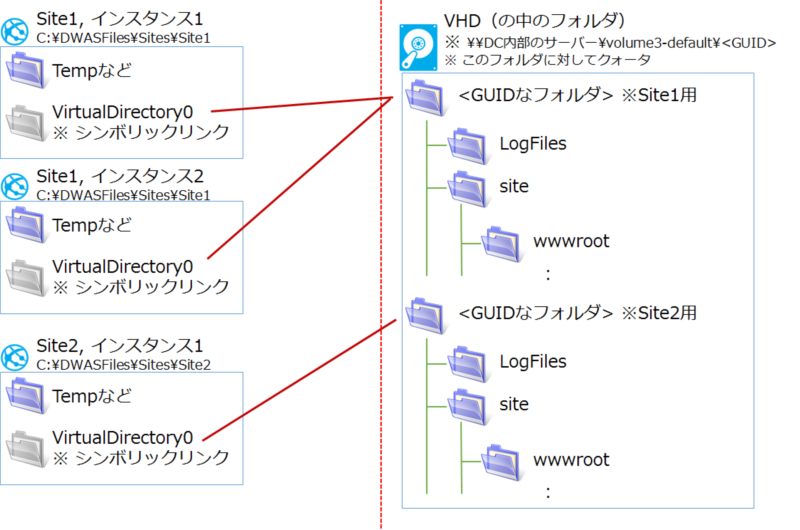Click the wwwroot folder icon under Site2用
Image resolution: width=800 pixels, height=530 pixels.
(502, 462)
